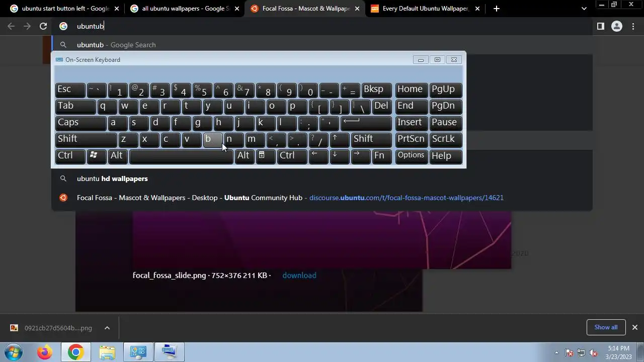644x362 pixels.
Task: Expand the downloaded png file options chevron
Action: (x=107, y=328)
